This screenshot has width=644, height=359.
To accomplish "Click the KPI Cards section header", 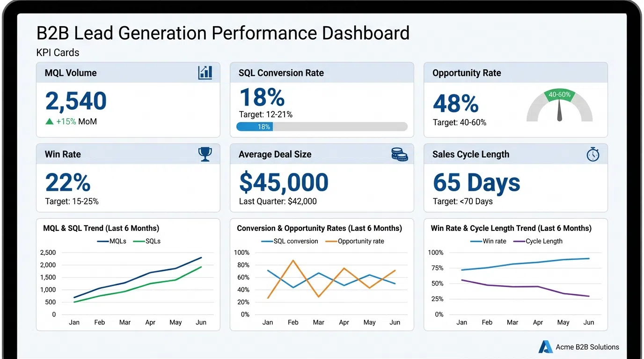I will 57,52.
